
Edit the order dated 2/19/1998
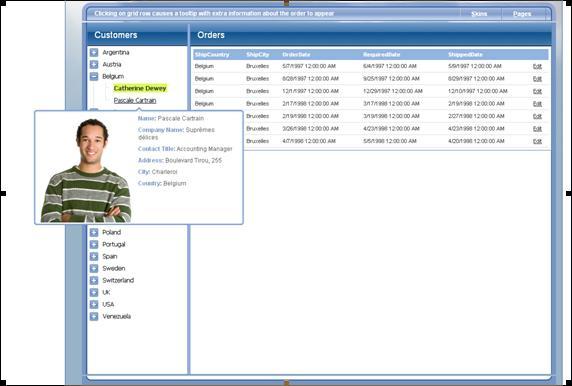[x=537, y=116]
